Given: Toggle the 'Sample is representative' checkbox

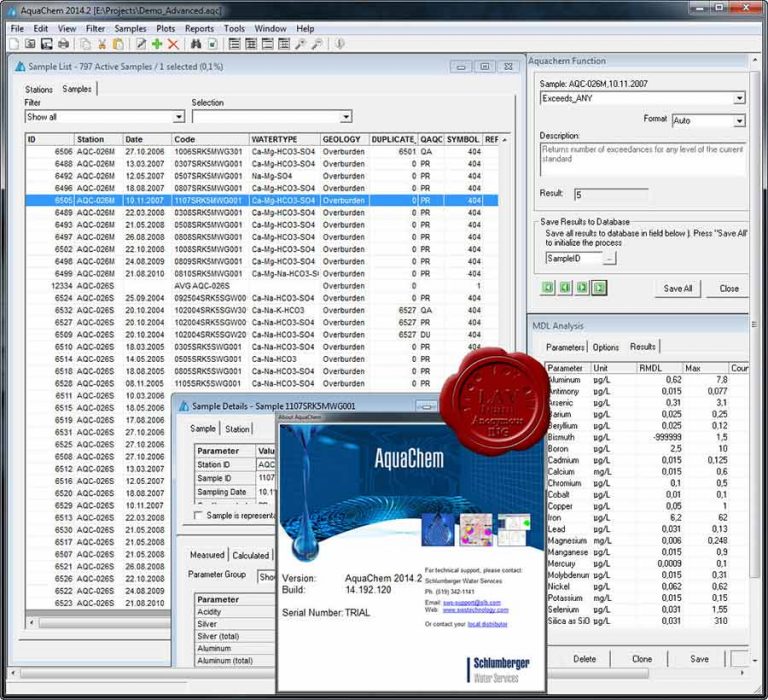Looking at the screenshot, I should (x=198, y=515).
